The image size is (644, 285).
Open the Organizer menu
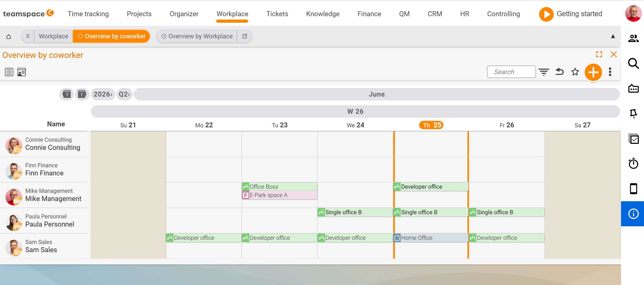click(184, 14)
